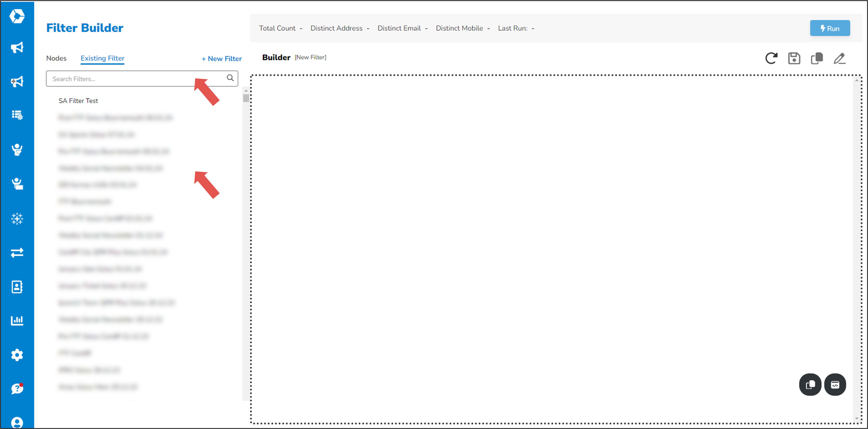The height and width of the screenshot is (429, 868).
Task: Click the data sync arrows icon in sidebar
Action: pyautogui.click(x=17, y=253)
